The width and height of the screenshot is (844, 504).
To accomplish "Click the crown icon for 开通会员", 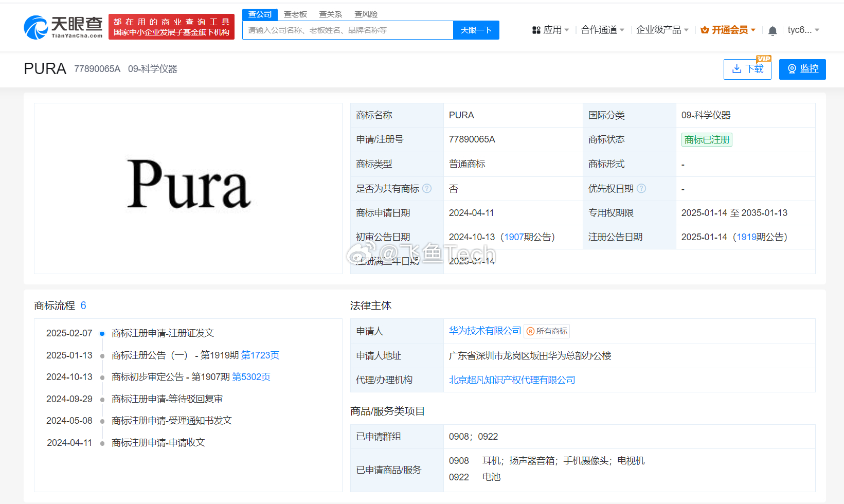I will pyautogui.click(x=705, y=30).
